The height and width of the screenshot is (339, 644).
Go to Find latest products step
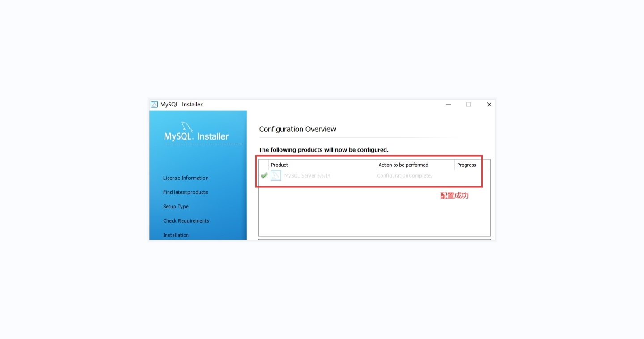185,192
